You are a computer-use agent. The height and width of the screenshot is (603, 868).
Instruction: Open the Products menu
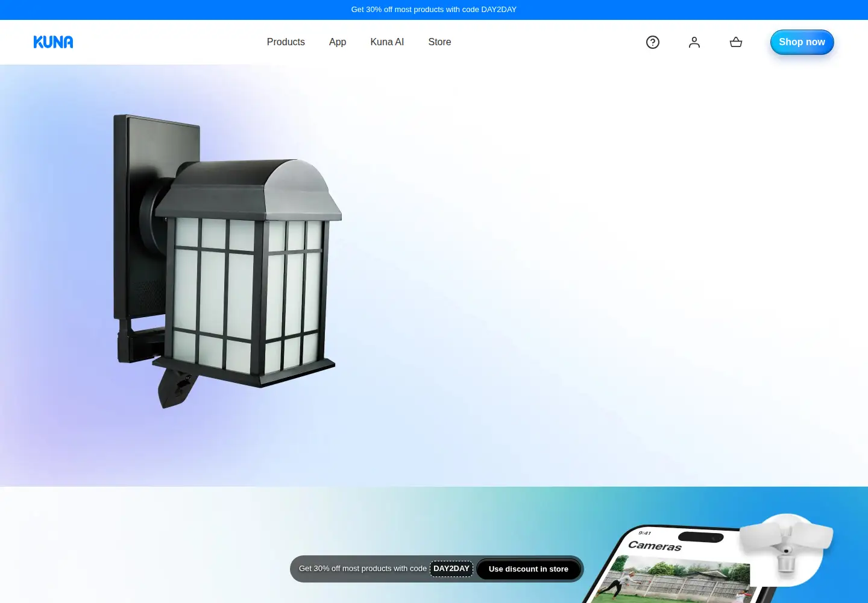286,42
